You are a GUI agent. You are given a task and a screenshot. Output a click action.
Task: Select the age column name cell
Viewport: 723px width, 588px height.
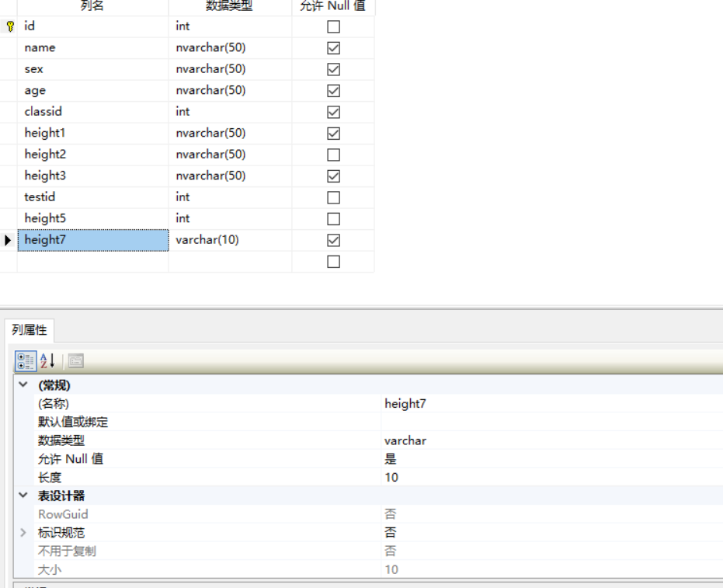93,90
